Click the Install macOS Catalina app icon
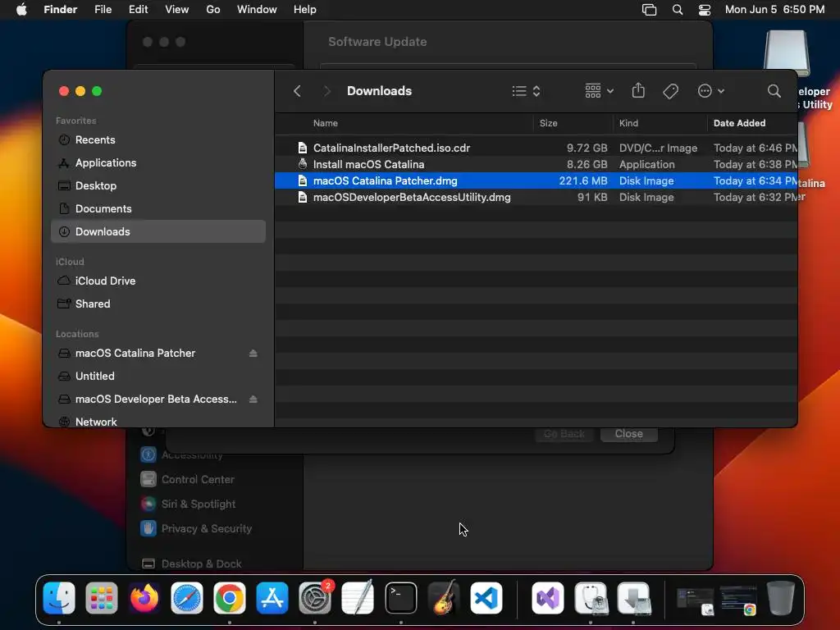The image size is (840, 630). [x=303, y=164]
